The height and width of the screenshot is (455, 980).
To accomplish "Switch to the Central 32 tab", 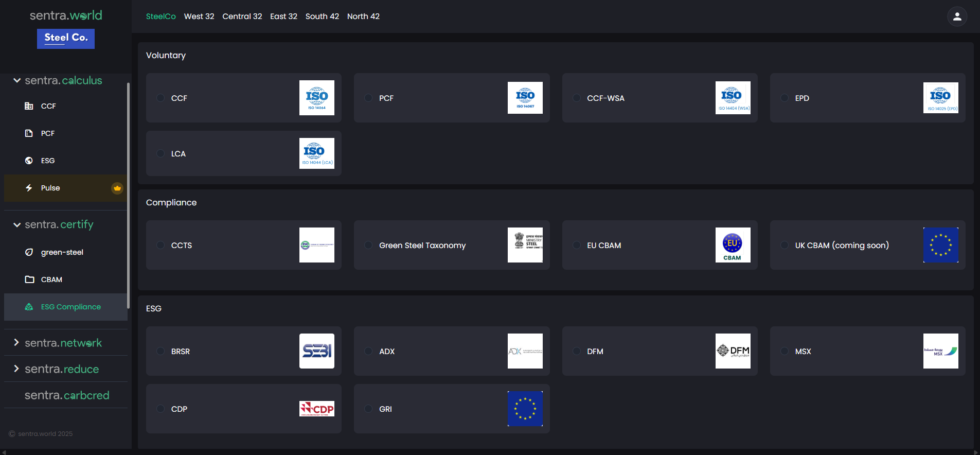I will (x=242, y=16).
